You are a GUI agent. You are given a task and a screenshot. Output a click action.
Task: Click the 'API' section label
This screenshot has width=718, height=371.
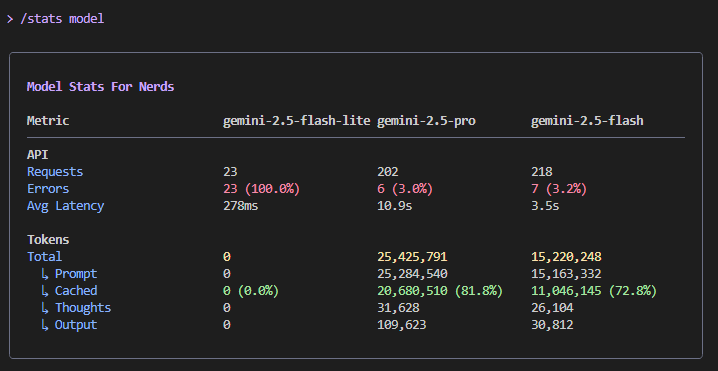pyautogui.click(x=38, y=155)
